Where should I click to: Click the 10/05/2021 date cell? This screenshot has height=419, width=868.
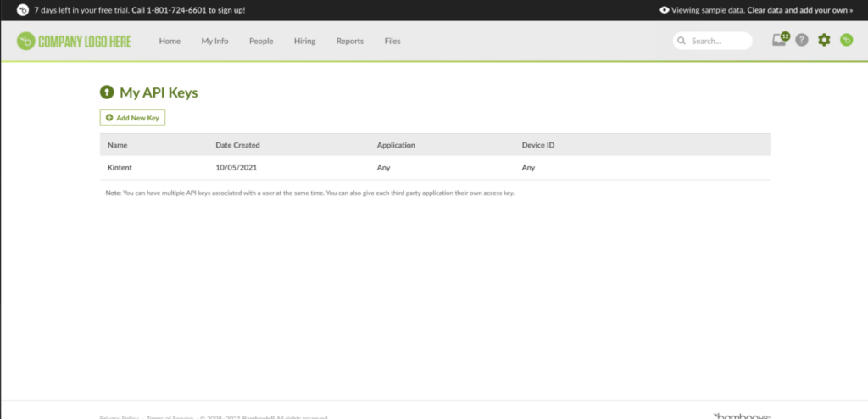click(236, 167)
